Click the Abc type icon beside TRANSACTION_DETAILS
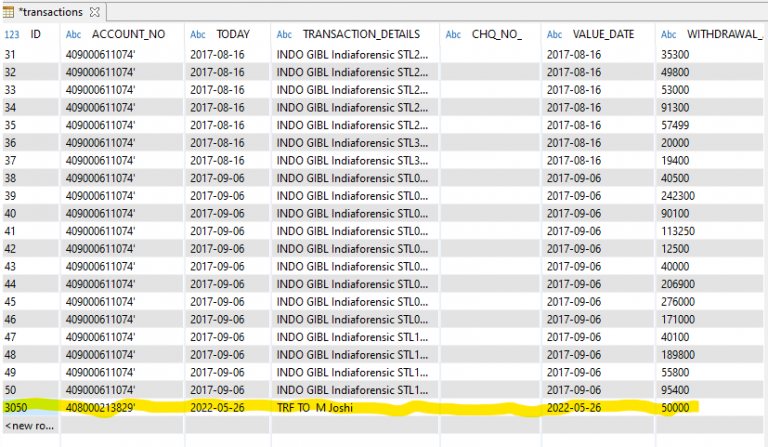Viewport: 768px width, 447px height. pos(284,35)
